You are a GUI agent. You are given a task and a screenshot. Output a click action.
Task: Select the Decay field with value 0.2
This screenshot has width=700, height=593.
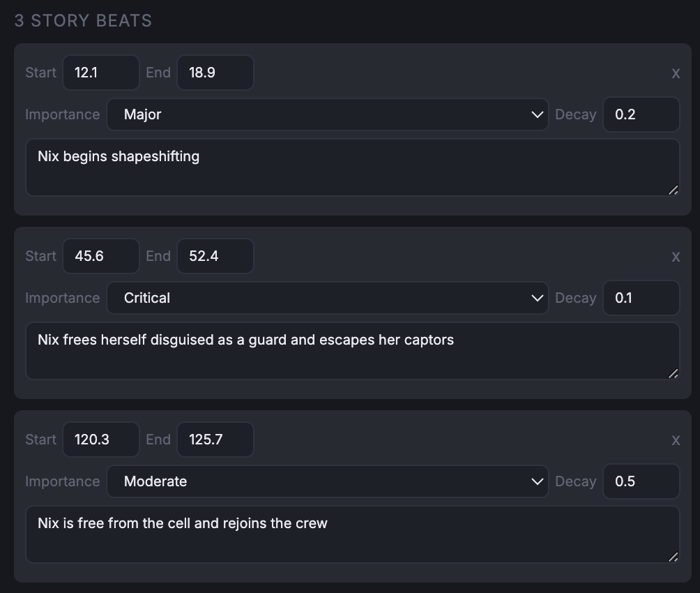(641, 114)
